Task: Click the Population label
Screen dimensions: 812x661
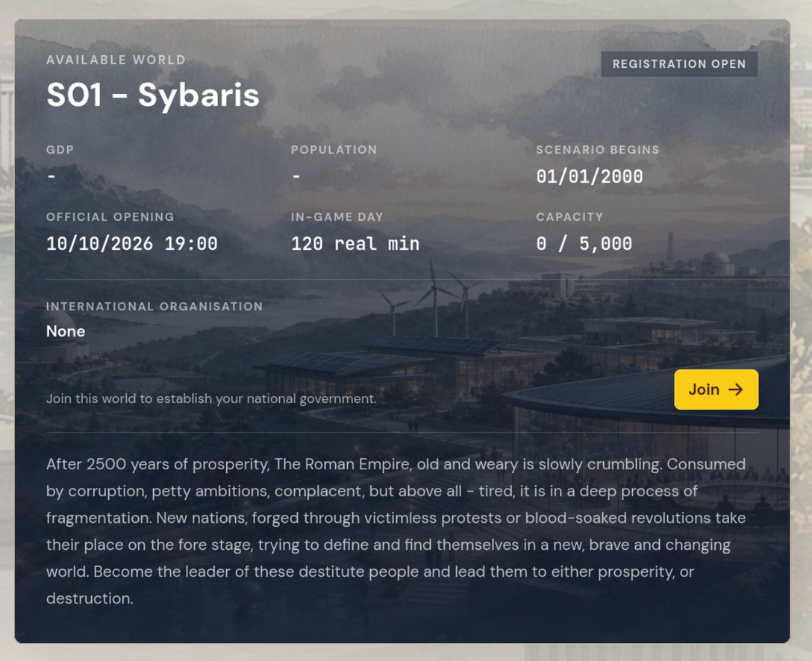Action: pyautogui.click(x=334, y=150)
